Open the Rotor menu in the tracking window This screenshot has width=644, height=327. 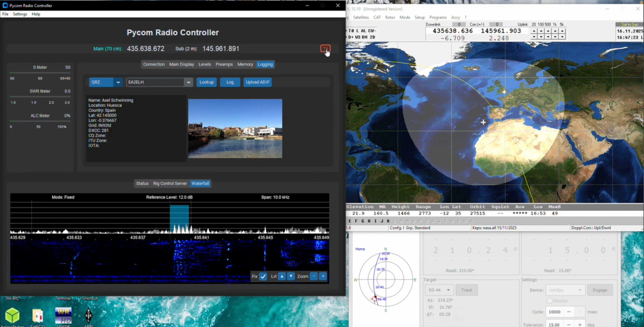(390, 18)
